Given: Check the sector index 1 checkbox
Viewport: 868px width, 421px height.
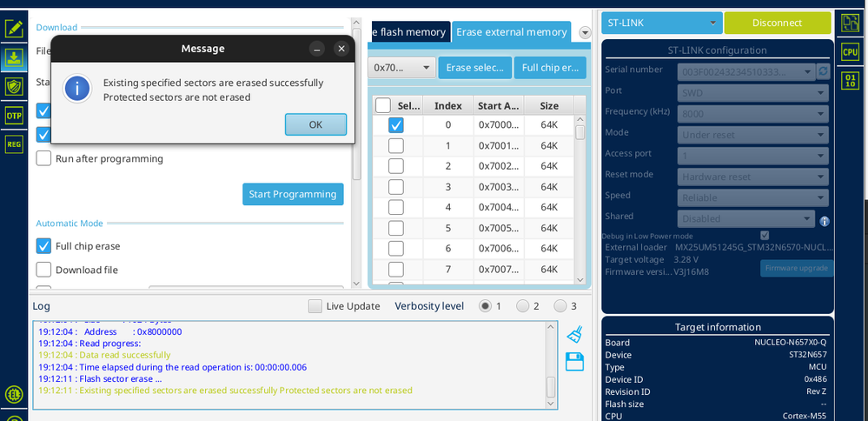Looking at the screenshot, I should [396, 145].
